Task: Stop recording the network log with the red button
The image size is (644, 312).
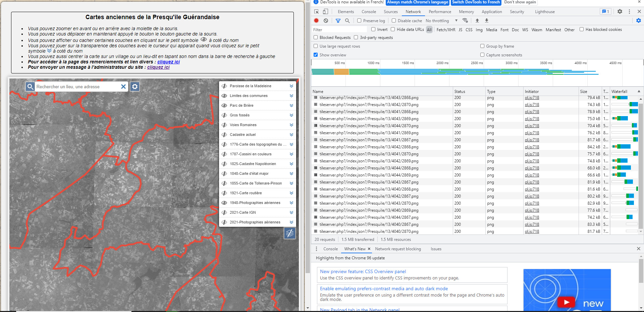Action: point(316,20)
